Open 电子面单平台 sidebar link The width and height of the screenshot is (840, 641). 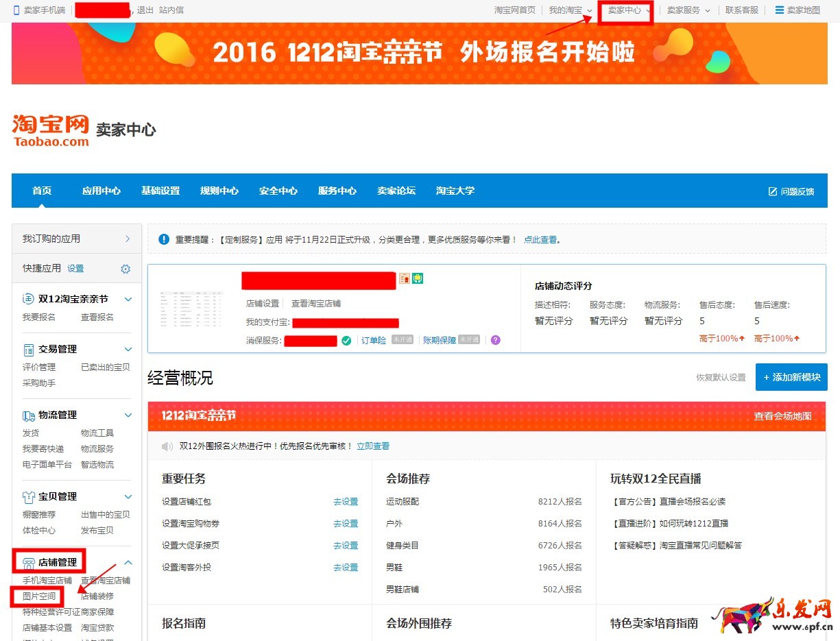[47, 465]
